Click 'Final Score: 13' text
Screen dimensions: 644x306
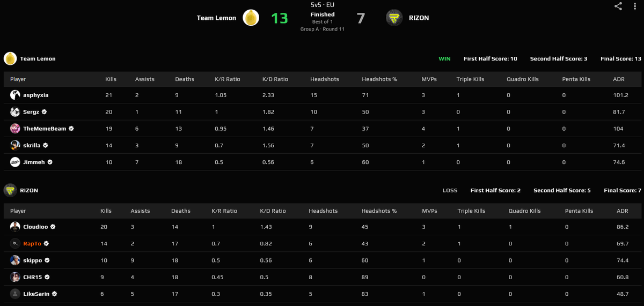pos(621,58)
